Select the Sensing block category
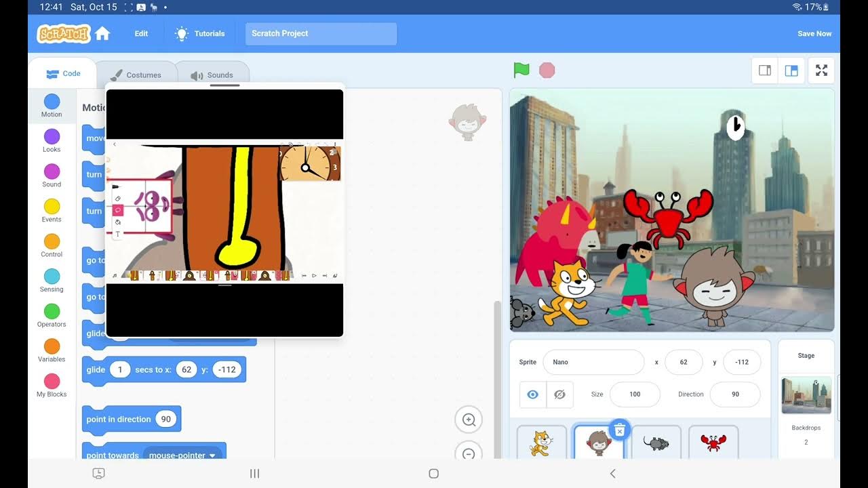Viewport: 868px width, 488px height. point(52,281)
